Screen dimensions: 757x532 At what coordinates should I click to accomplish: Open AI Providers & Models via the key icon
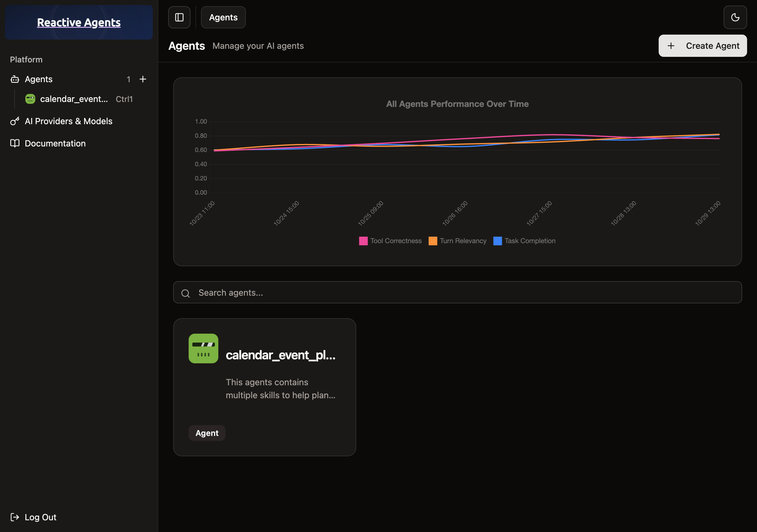15,121
